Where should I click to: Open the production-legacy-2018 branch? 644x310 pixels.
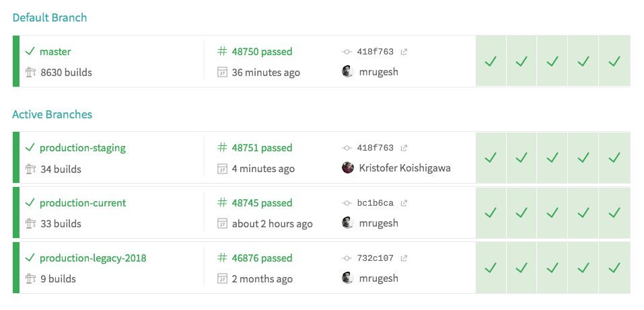(93, 258)
